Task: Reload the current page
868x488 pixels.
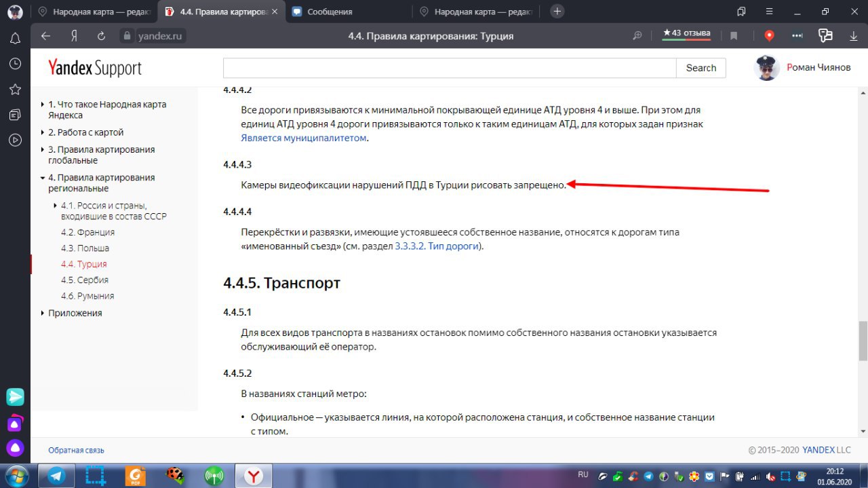Action: (x=102, y=36)
